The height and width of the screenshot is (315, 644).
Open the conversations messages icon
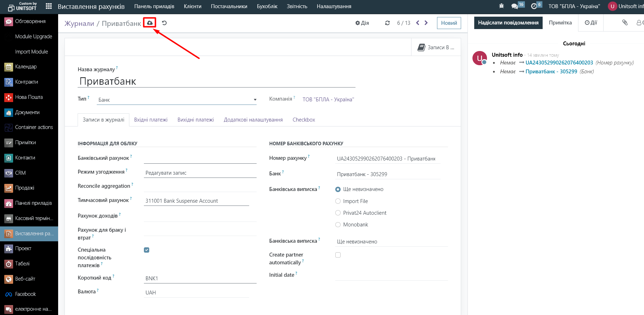coord(515,6)
